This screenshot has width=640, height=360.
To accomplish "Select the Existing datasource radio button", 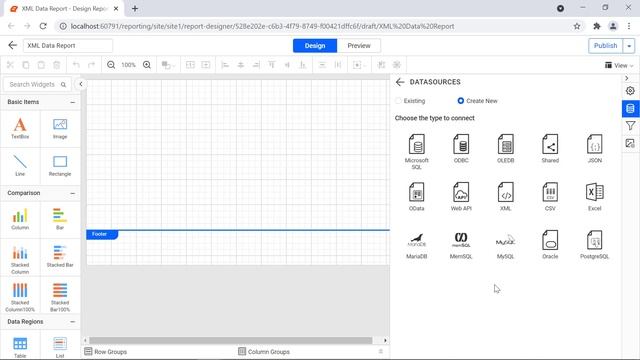I will click(398, 101).
